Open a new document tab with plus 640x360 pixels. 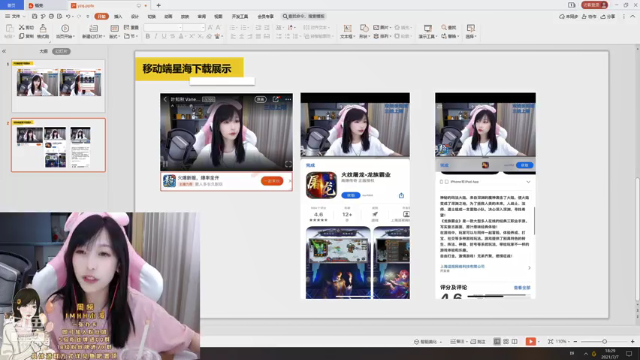158,5
